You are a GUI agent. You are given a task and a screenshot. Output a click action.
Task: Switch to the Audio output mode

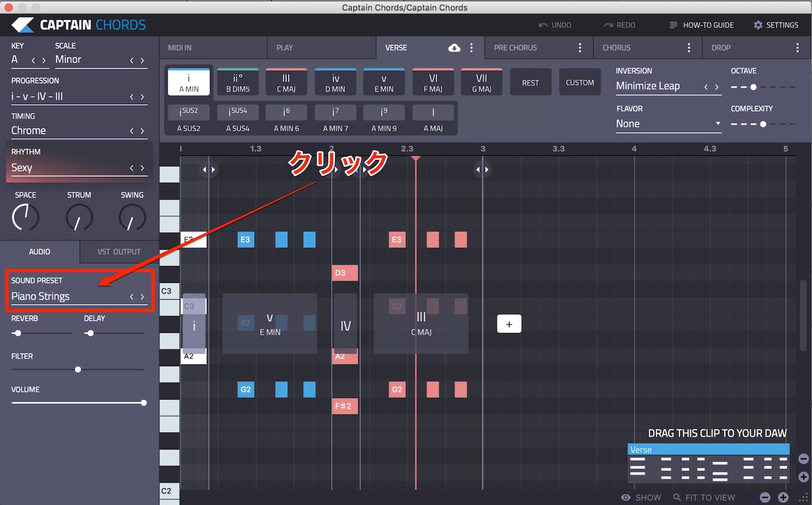(x=40, y=252)
